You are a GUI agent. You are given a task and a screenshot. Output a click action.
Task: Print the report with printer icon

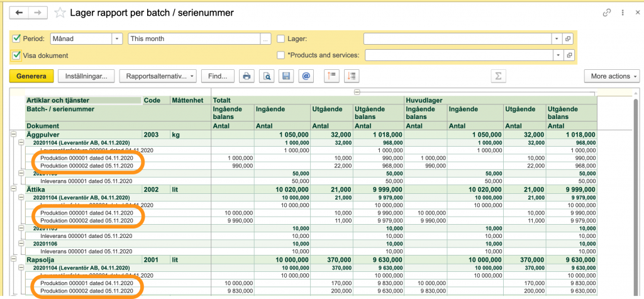247,76
